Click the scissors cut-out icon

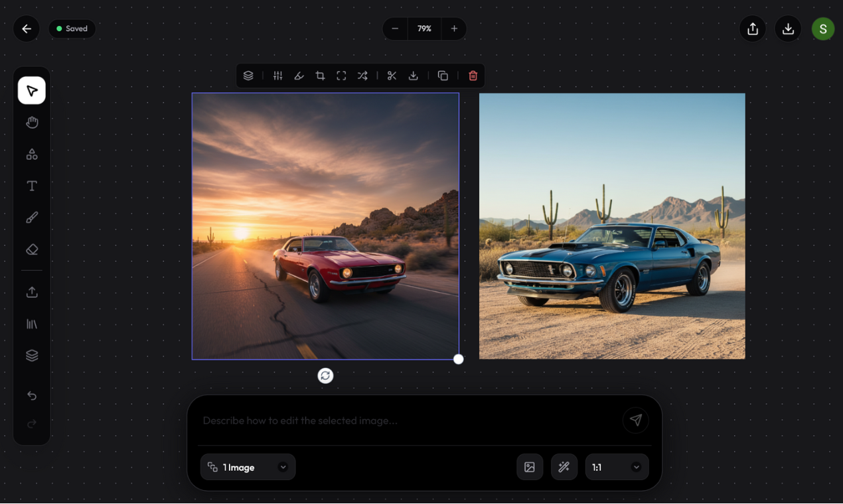[392, 76]
